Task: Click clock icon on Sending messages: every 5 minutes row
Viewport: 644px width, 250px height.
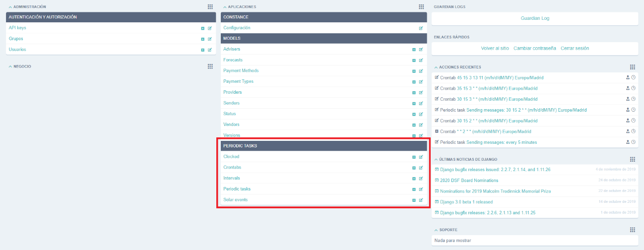Action: click(x=634, y=142)
